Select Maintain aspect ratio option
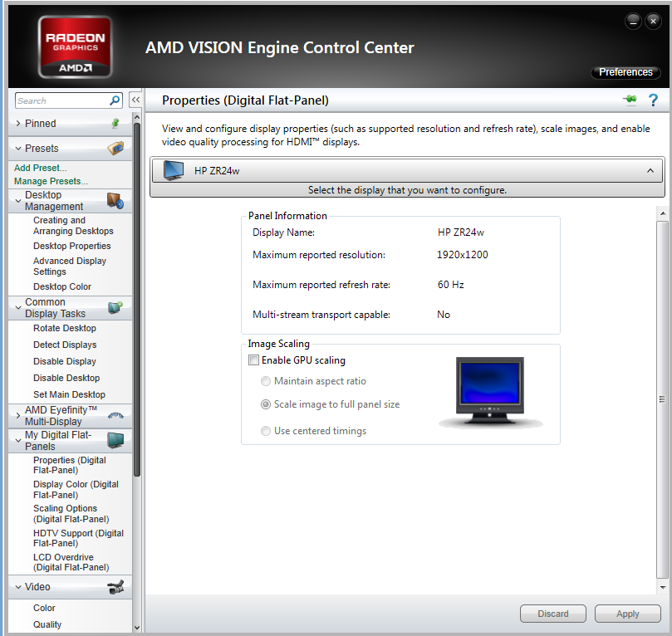Viewport: 672px width, 636px height. (266, 381)
